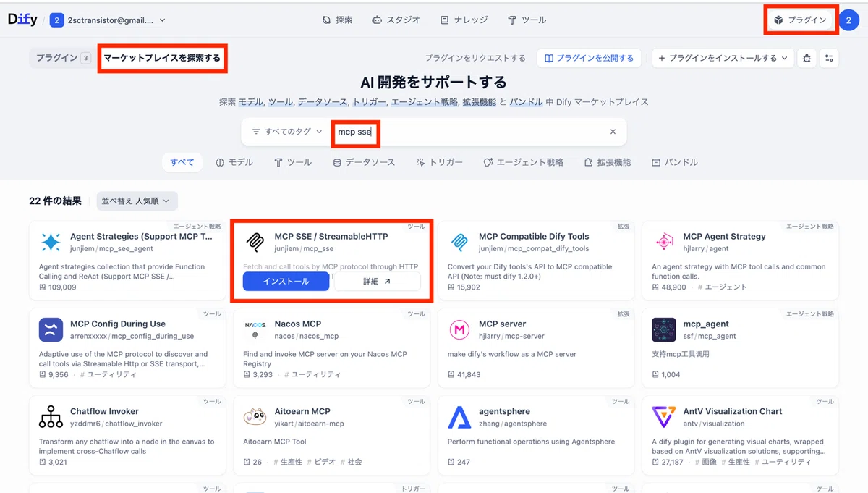Click 41,843 install count on MCP server

[x=464, y=374]
